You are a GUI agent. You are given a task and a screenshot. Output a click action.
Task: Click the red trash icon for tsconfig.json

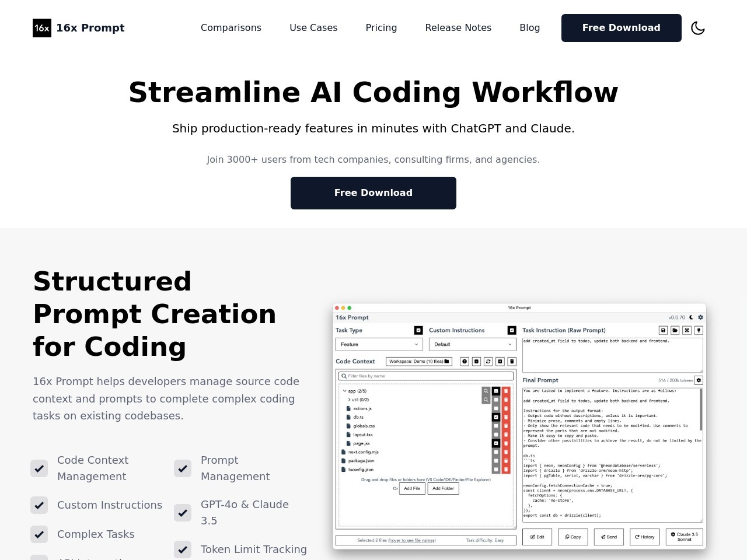pyautogui.click(x=506, y=470)
